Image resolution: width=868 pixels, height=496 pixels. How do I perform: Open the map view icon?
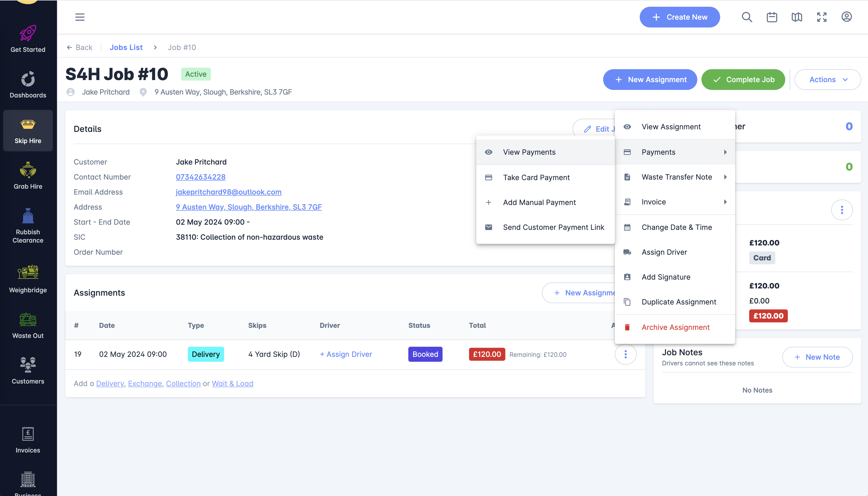click(x=796, y=17)
